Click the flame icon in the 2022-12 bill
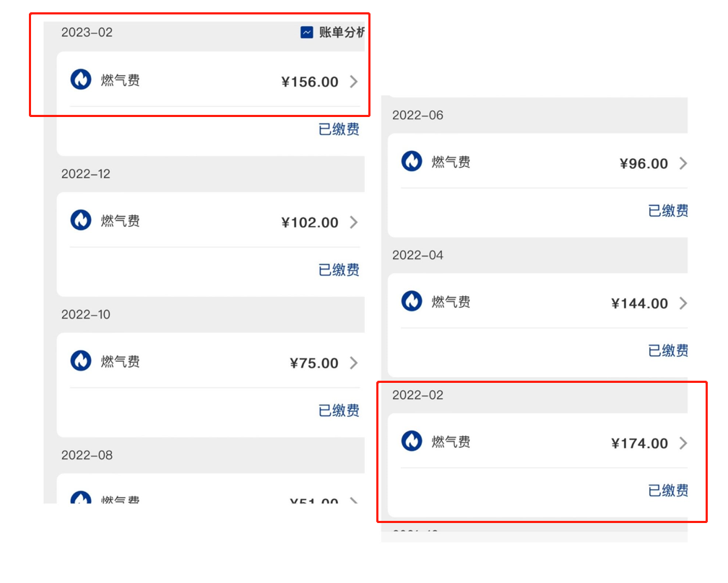Image resolution: width=728 pixels, height=583 pixels. coord(81,220)
